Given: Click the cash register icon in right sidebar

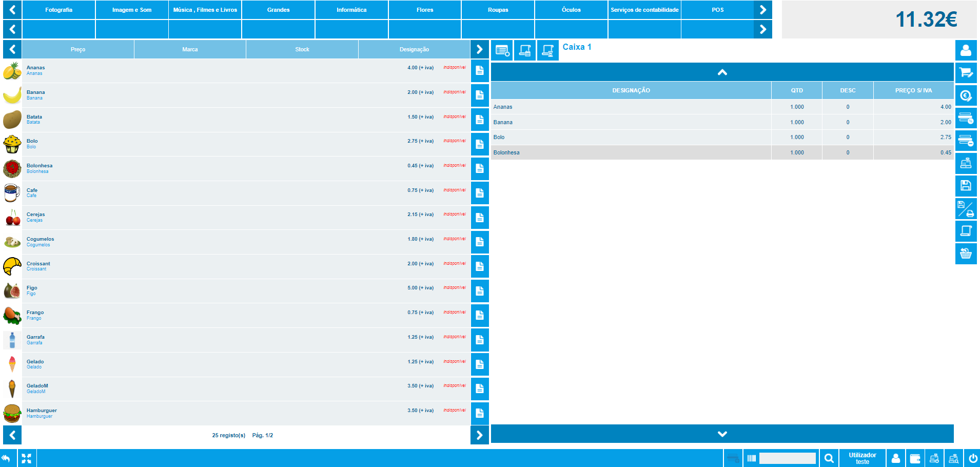Looking at the screenshot, I should point(966,163).
